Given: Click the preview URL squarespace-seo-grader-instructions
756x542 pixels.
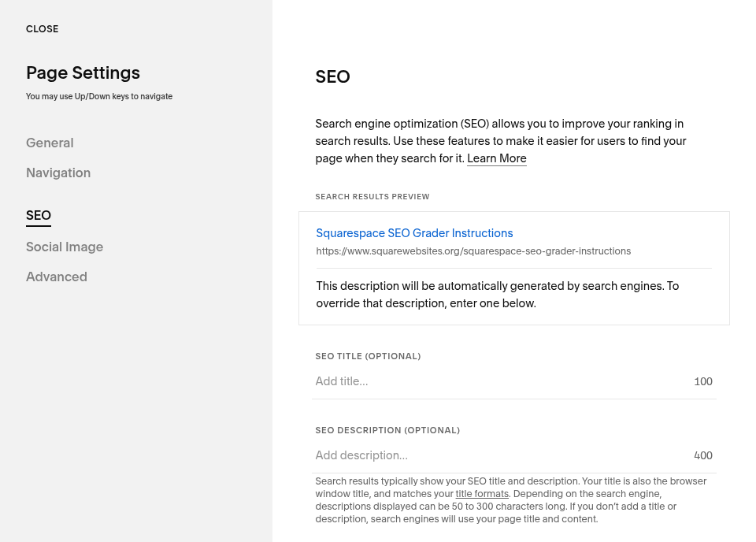Looking at the screenshot, I should click(x=473, y=251).
